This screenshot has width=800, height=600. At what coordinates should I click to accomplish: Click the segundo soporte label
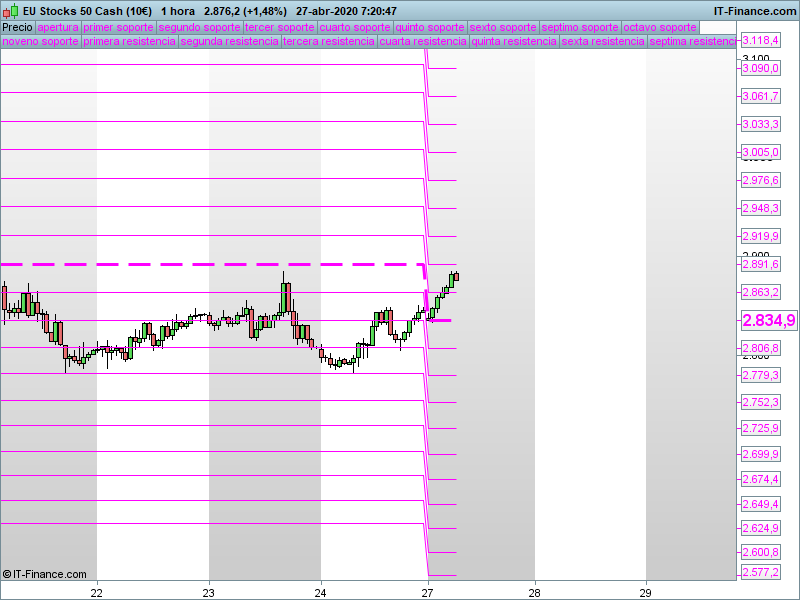pyautogui.click(x=199, y=27)
